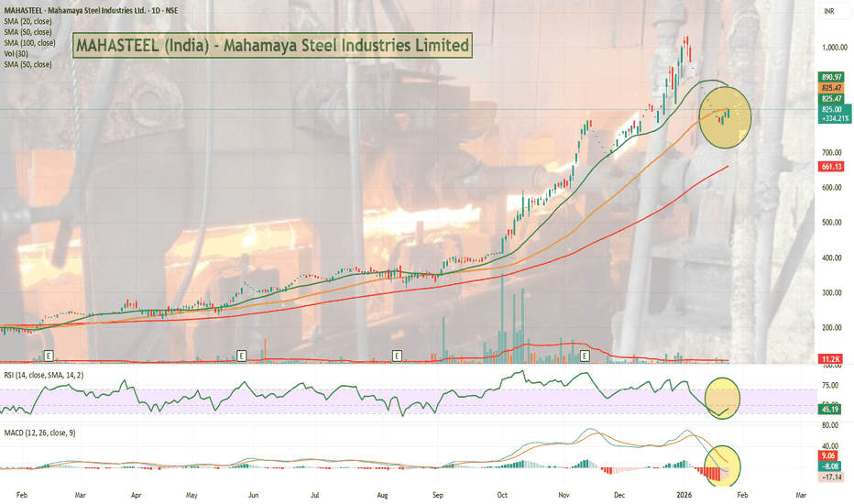Click the 40.00 MACD axis tick
This screenshot has height=504, width=854.
(829, 445)
